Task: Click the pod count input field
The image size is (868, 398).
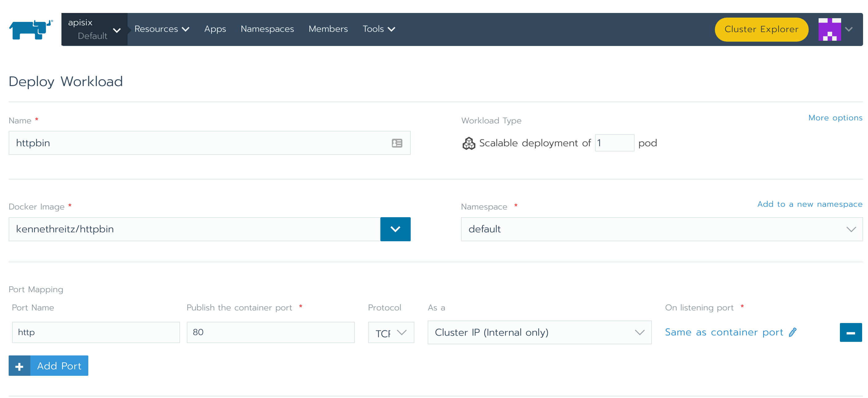Action: click(x=614, y=143)
